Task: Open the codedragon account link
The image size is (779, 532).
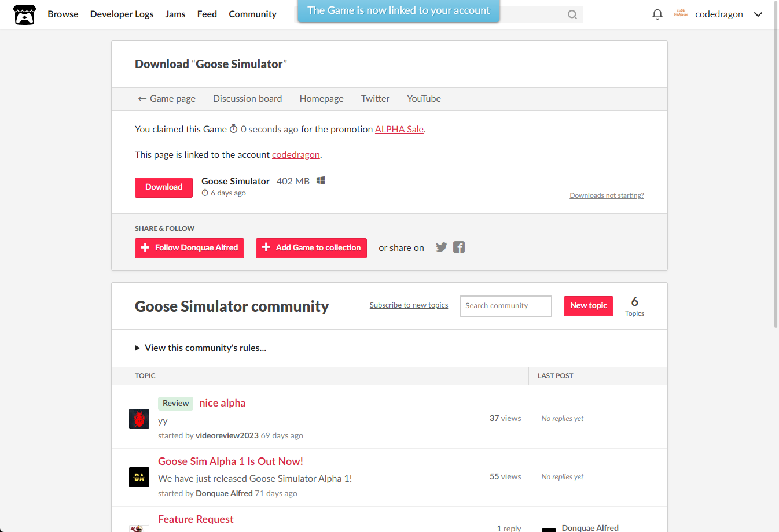Action: click(x=296, y=154)
